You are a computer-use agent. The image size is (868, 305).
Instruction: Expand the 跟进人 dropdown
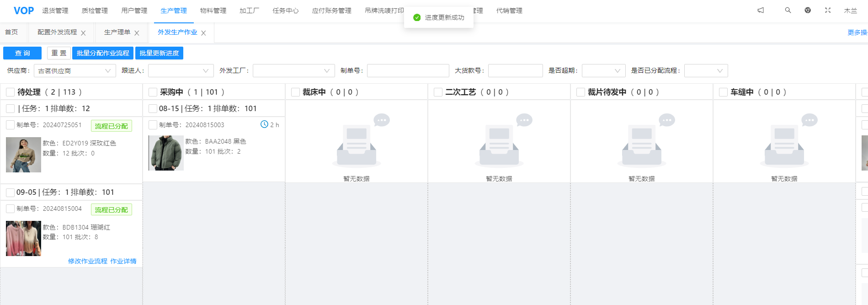181,71
